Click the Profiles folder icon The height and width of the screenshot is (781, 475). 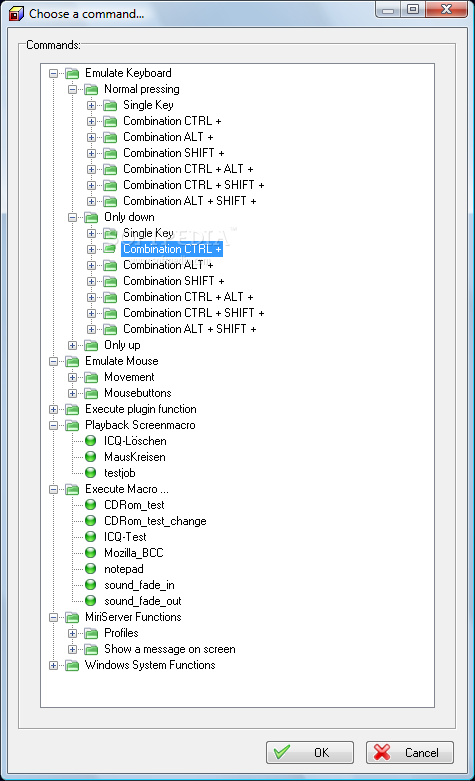click(x=91, y=634)
